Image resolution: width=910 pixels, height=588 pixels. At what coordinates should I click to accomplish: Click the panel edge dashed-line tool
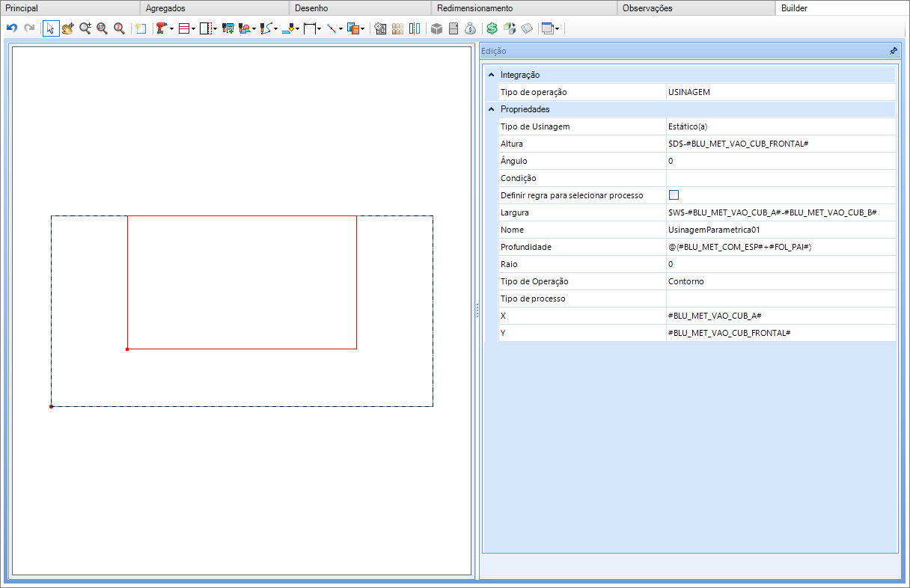(x=206, y=28)
